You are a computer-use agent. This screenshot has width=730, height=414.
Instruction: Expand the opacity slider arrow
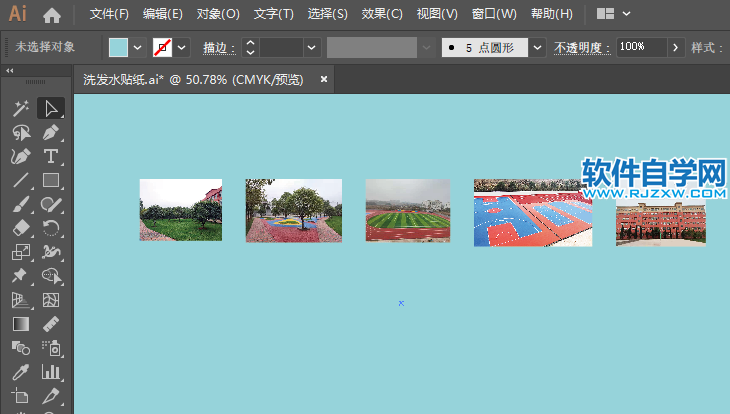tap(676, 48)
